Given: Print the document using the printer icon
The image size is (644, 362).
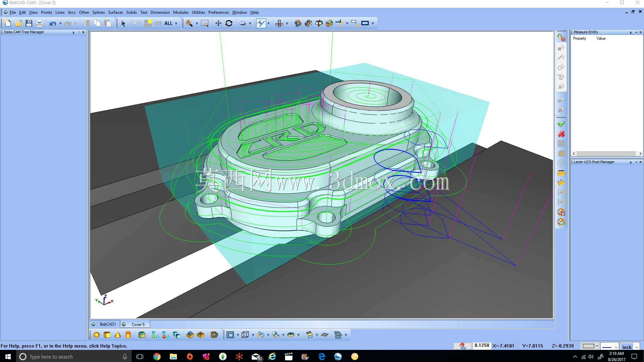Looking at the screenshot, I should click(x=39, y=23).
